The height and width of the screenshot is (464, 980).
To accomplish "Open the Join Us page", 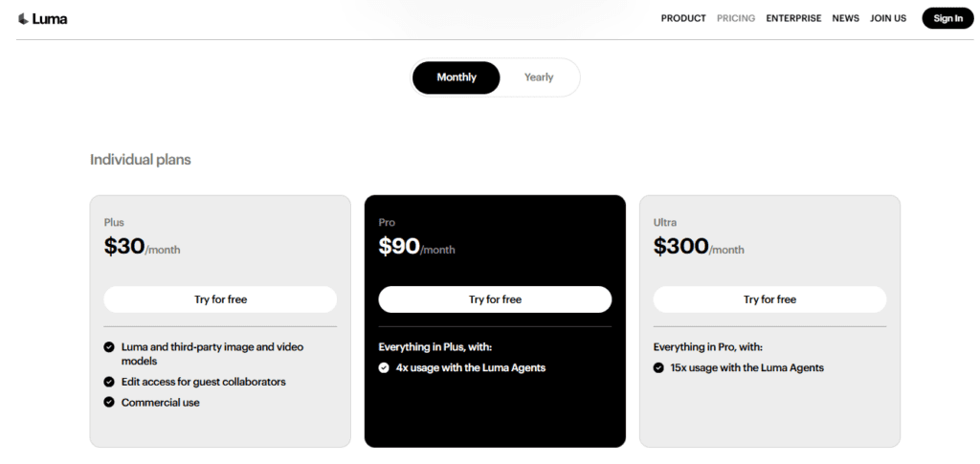I will 888,18.
